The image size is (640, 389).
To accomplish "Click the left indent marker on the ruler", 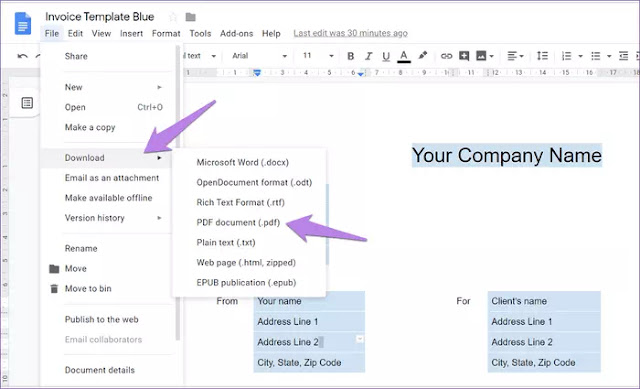I will [257, 73].
